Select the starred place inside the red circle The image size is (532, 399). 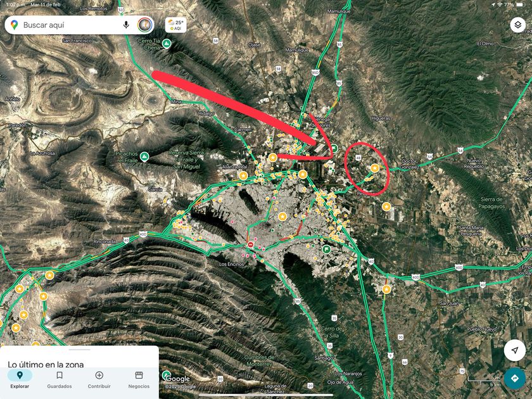point(374,168)
